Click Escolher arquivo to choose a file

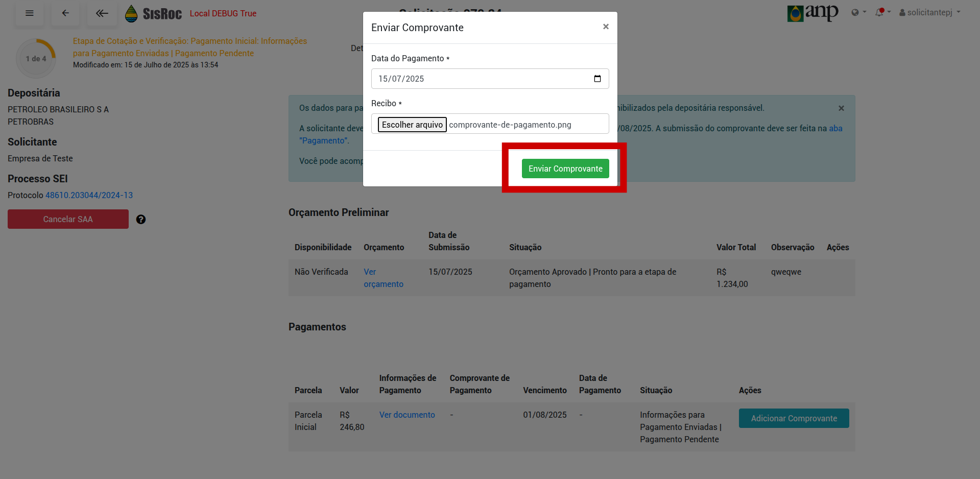[412, 125]
